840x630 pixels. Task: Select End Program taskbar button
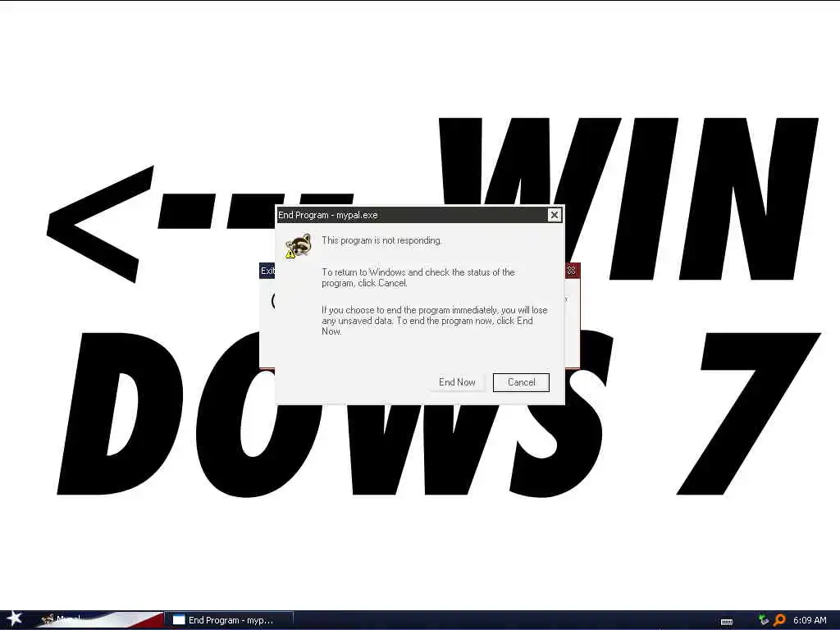click(229, 620)
